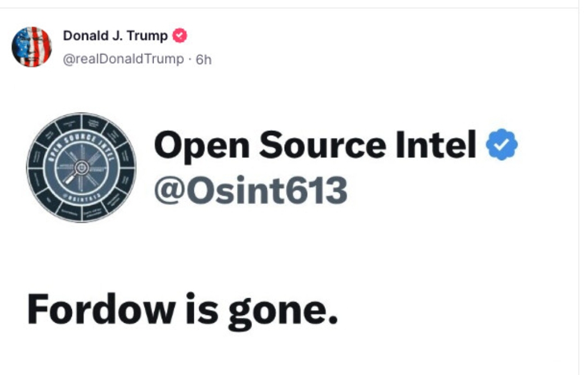Viewport: 588px width, 375px height.
Task: Select the Donald J. Trump display name
Action: click(x=115, y=35)
